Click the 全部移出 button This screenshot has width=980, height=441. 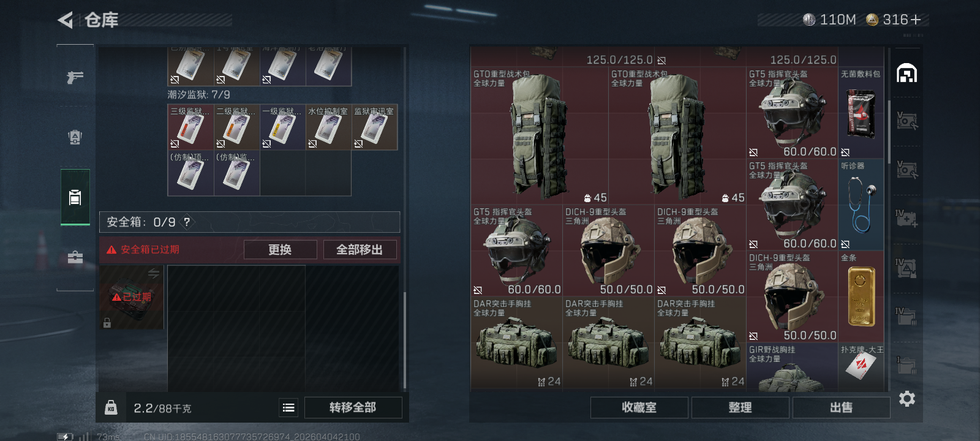360,249
